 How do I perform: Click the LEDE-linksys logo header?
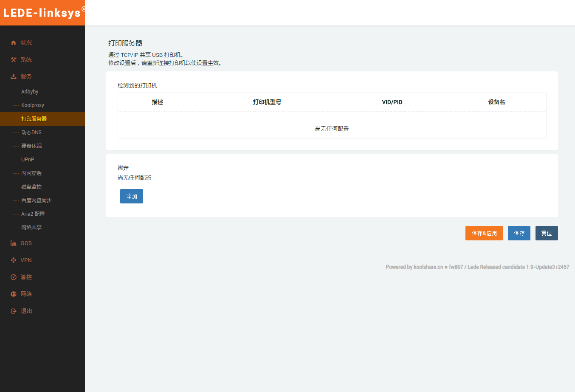(42, 13)
